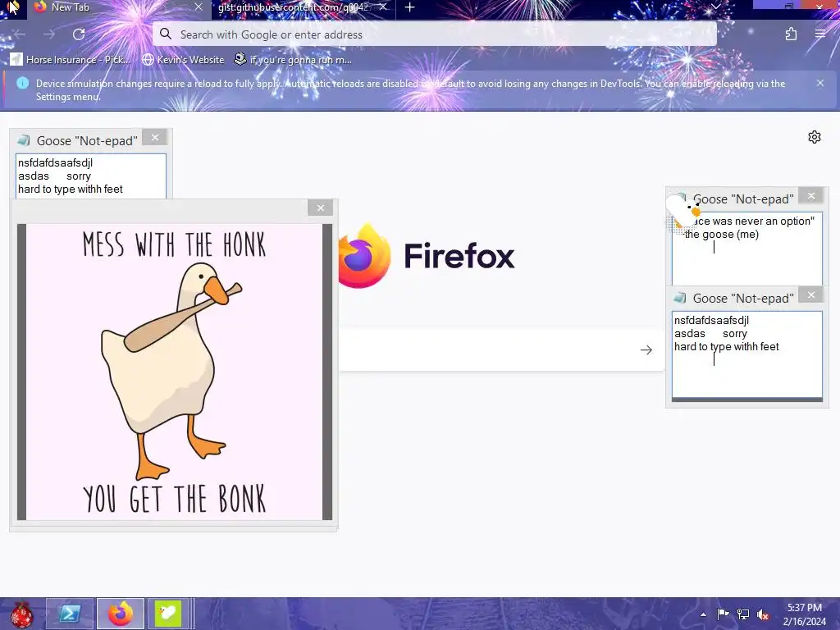Close the top-left Goose Not-epad window
840x630 pixels.
point(155,138)
